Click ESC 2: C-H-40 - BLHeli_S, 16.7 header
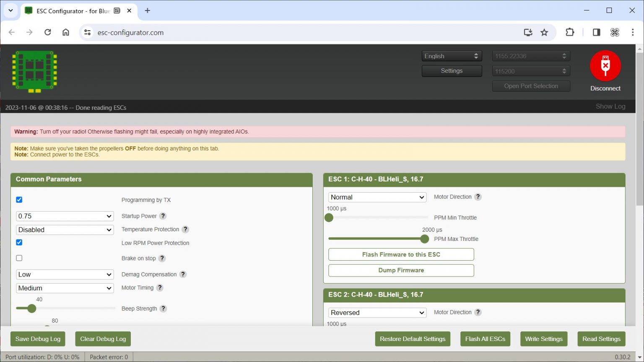644x362 pixels. tap(474, 295)
